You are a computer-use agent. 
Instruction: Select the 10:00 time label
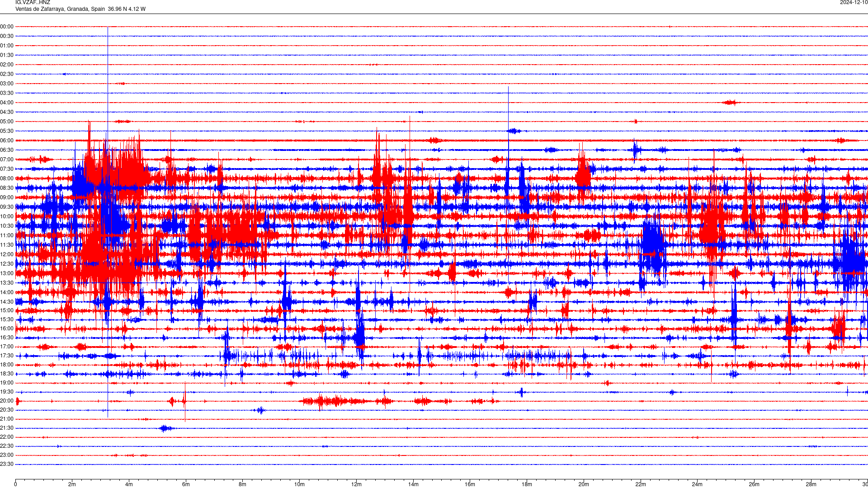click(7, 216)
